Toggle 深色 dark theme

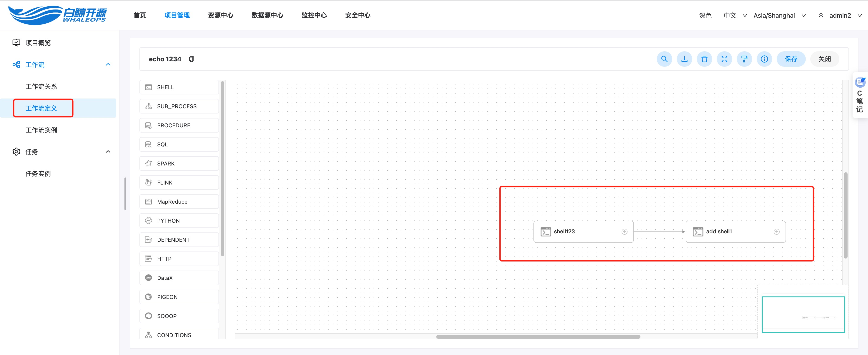point(705,15)
